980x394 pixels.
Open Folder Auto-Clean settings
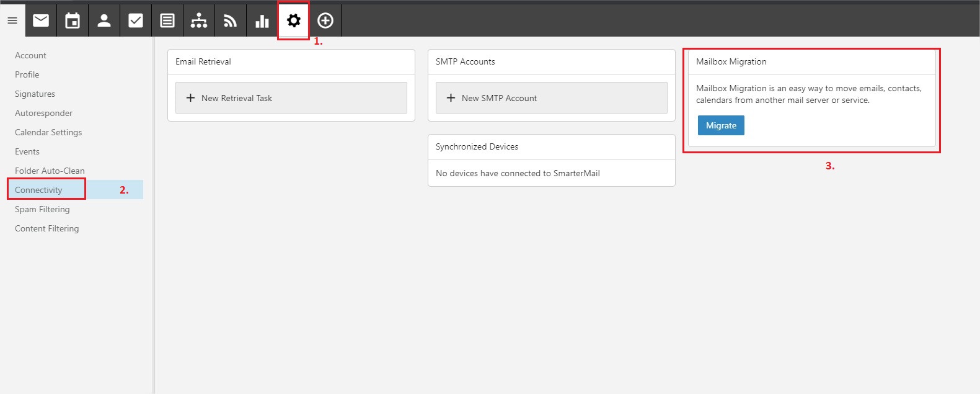point(50,171)
